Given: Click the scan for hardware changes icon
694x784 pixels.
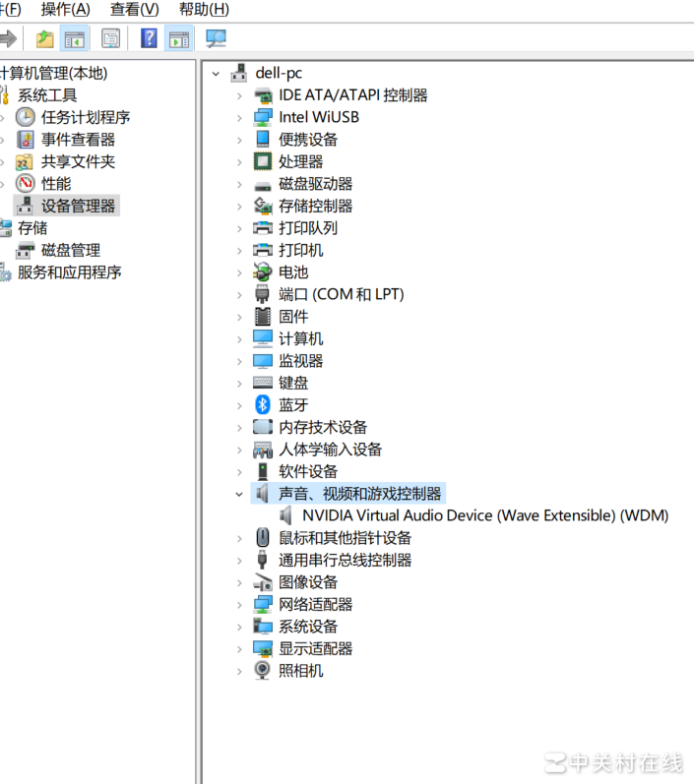Looking at the screenshot, I should 217,38.
